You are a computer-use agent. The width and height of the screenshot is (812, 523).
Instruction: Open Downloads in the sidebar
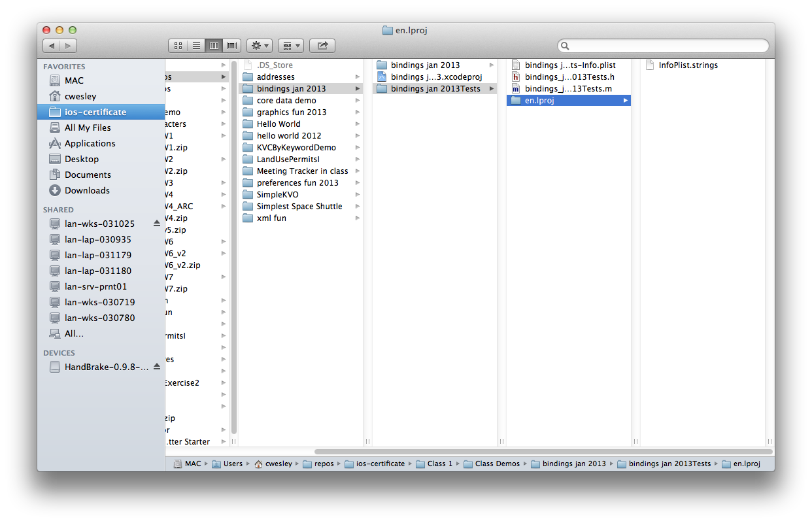(101, 190)
